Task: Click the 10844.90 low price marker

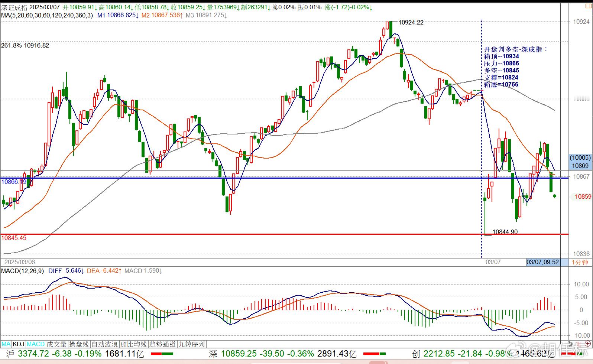Action: pos(505,232)
